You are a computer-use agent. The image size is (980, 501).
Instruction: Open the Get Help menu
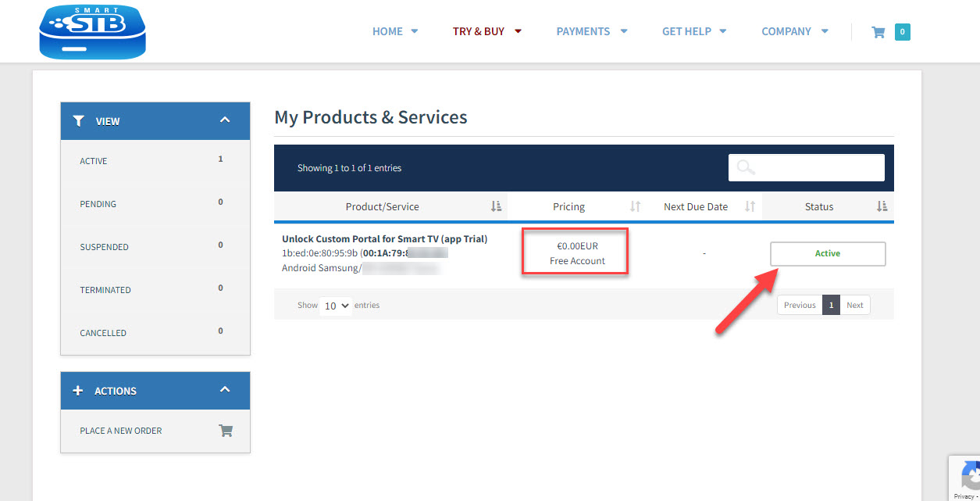tap(693, 32)
